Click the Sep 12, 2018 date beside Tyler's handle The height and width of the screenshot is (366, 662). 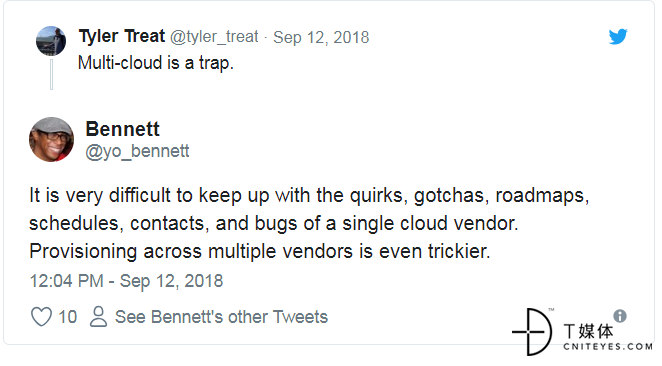pos(321,38)
